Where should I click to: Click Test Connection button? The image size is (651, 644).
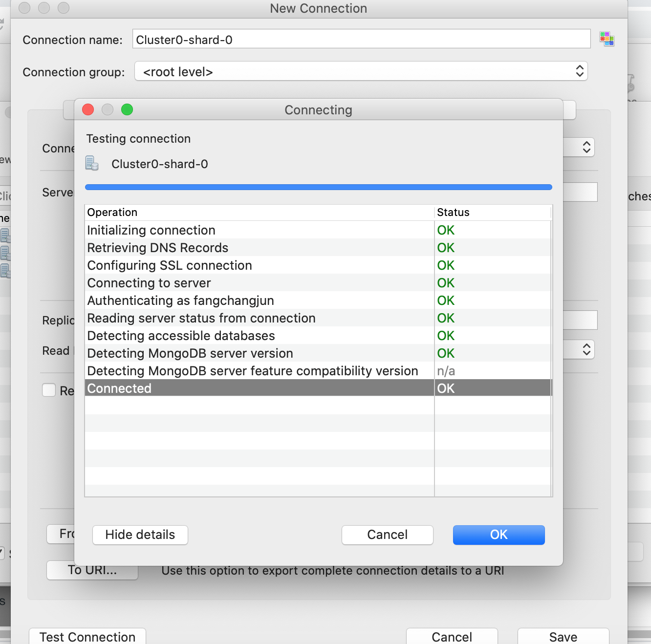(87, 636)
